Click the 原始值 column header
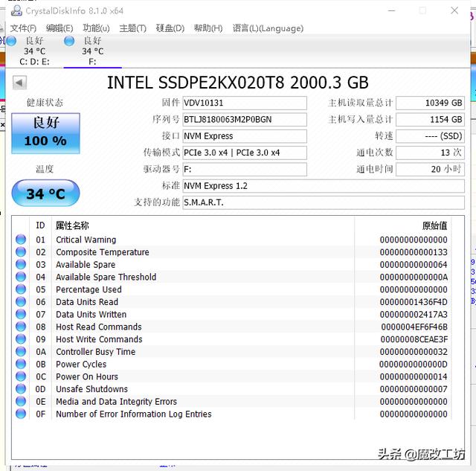 434,225
